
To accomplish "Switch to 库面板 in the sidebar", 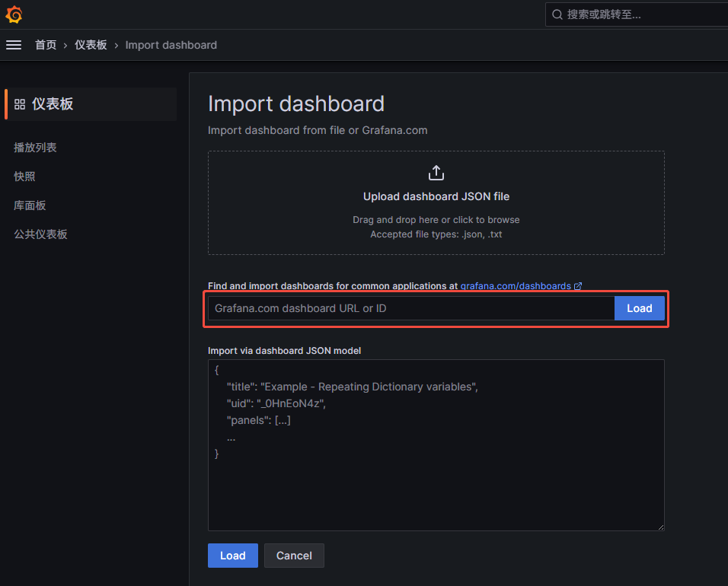I will pyautogui.click(x=30, y=205).
